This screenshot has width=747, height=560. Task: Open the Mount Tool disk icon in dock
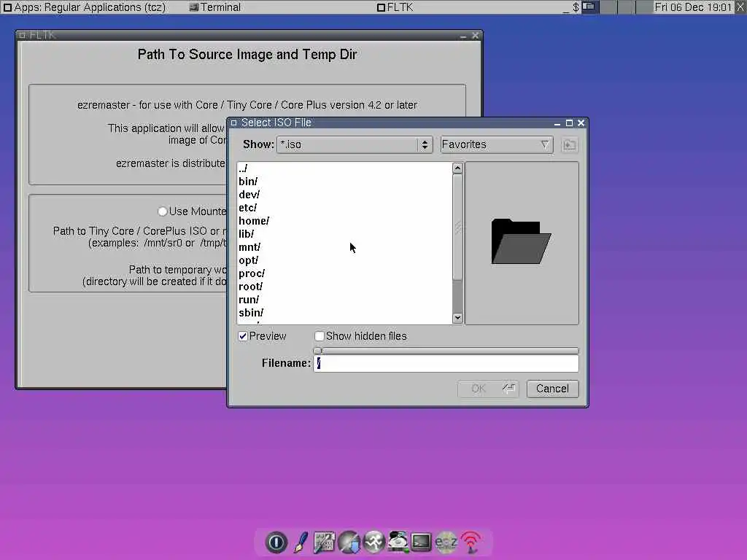[x=398, y=542]
